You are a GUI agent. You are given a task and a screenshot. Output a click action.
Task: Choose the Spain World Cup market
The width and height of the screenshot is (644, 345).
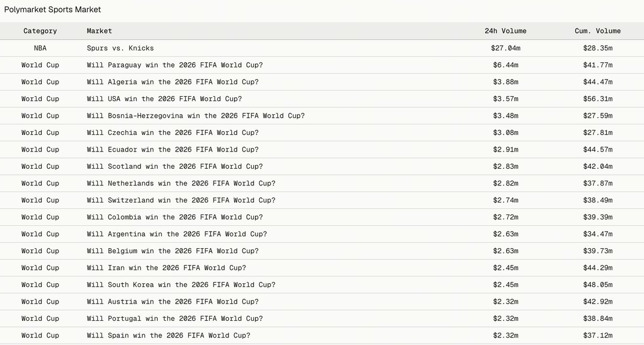169,335
